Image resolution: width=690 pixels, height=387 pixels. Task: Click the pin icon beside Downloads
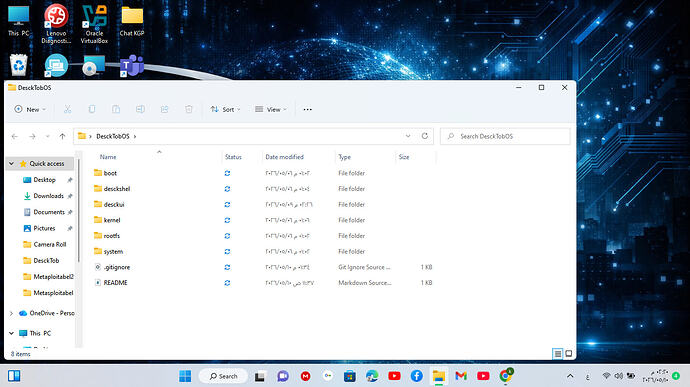click(70, 196)
